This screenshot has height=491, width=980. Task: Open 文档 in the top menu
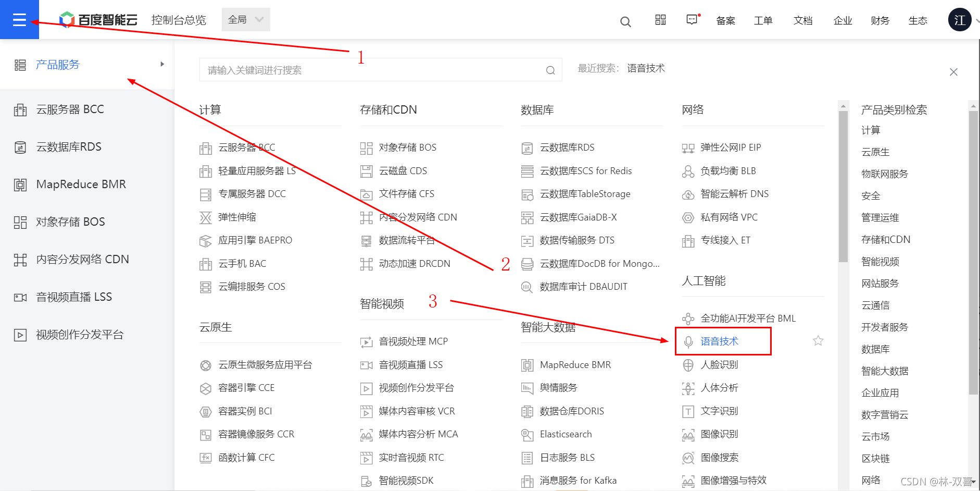pyautogui.click(x=802, y=20)
